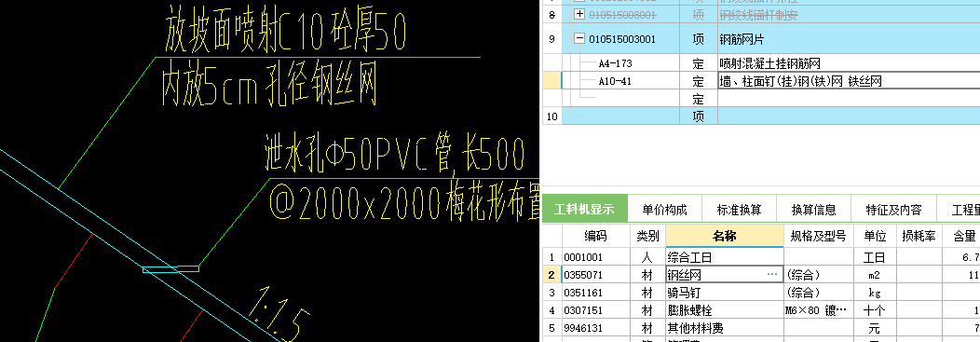Open ellipsis button in 钢丝网 name cell
Image resolution: width=980 pixels, height=342 pixels.
pyautogui.click(x=773, y=275)
